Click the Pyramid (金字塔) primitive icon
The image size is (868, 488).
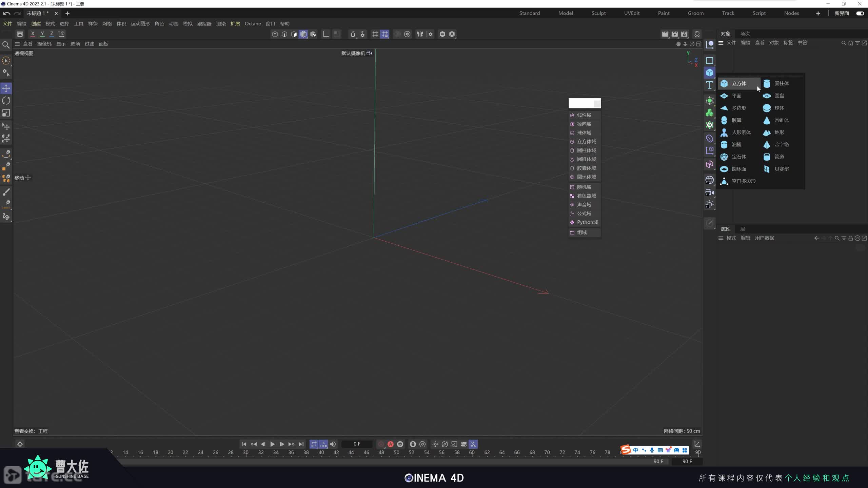tap(767, 145)
